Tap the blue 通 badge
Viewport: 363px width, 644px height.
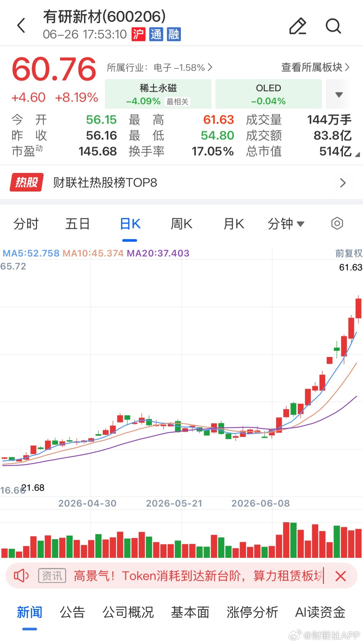[x=156, y=34]
